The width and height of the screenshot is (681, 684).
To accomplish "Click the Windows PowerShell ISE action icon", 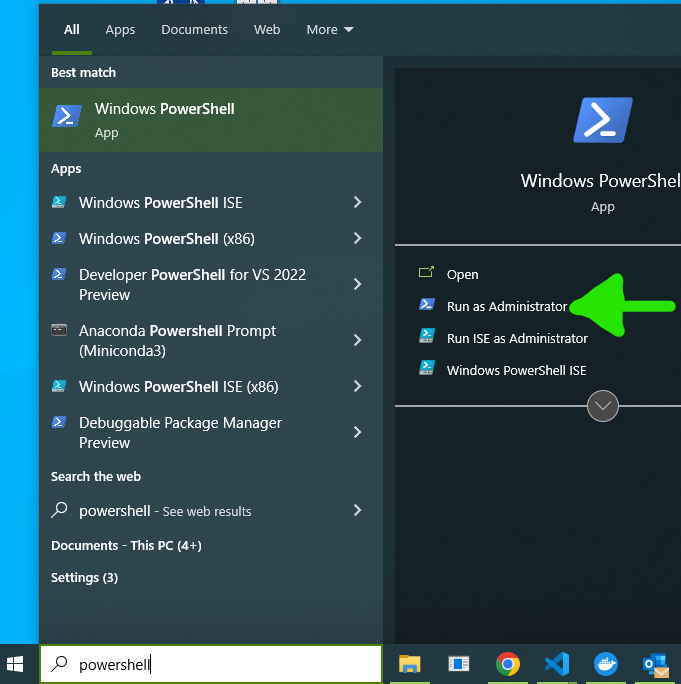I will (x=427, y=368).
